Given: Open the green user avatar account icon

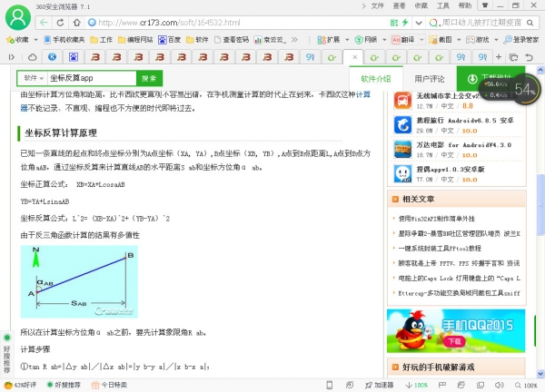Looking at the screenshot, I should (x=18, y=16).
